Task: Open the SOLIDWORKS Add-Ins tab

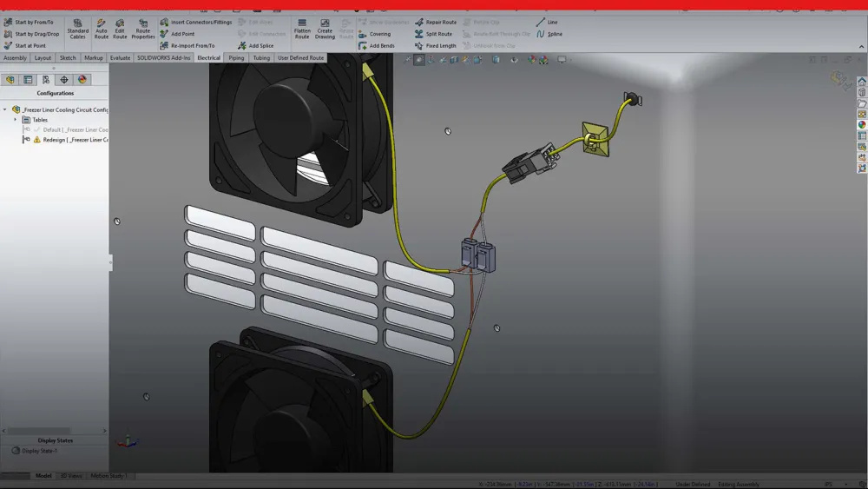Action: (x=163, y=57)
